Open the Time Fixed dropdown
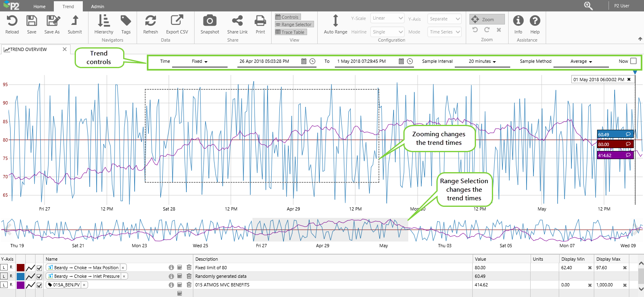Image resolution: width=644 pixels, height=297 pixels. click(199, 62)
